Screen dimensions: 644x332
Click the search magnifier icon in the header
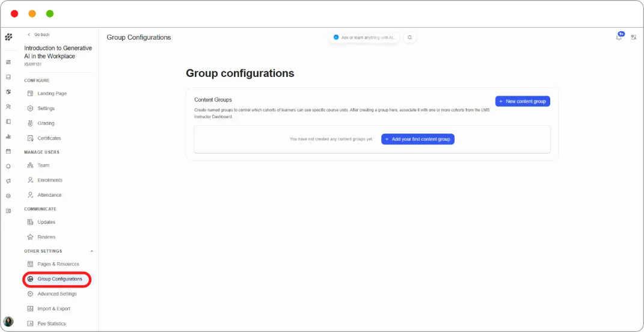point(410,37)
